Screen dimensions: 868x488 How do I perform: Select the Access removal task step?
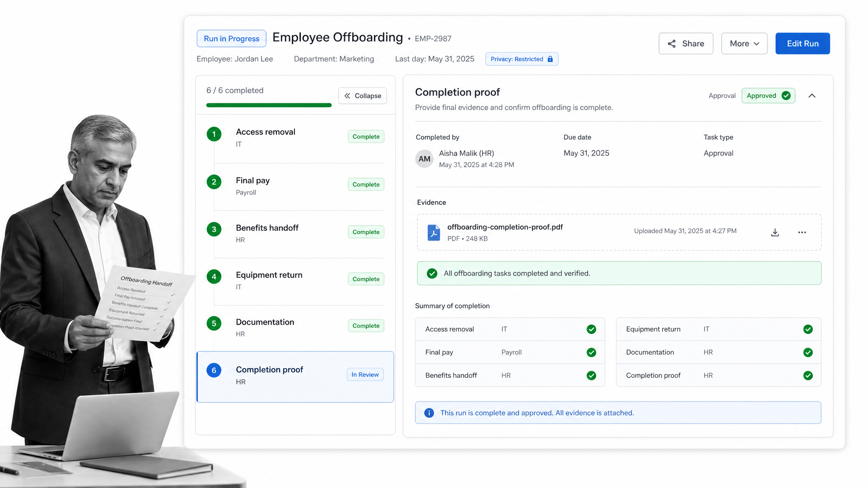pyautogui.click(x=295, y=139)
